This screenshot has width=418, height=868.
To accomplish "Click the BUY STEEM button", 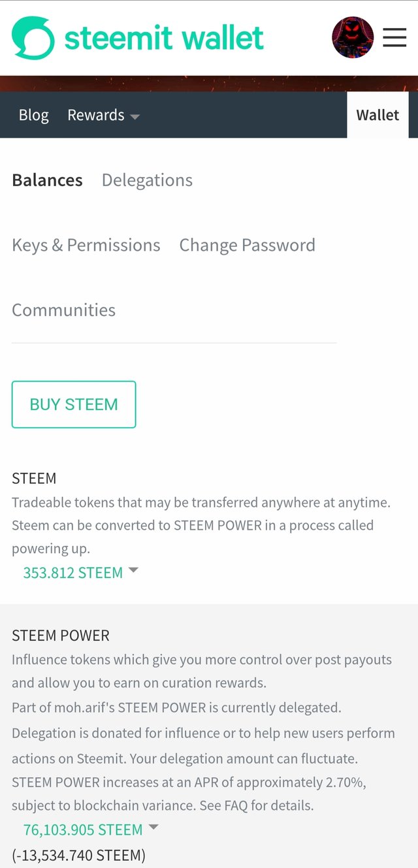I will tap(74, 404).
